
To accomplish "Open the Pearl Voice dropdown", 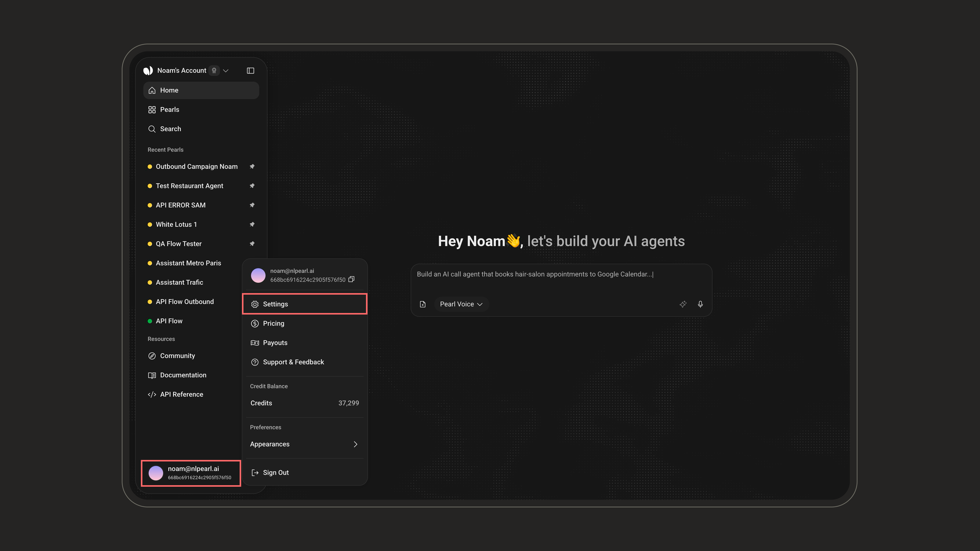I will pyautogui.click(x=461, y=304).
